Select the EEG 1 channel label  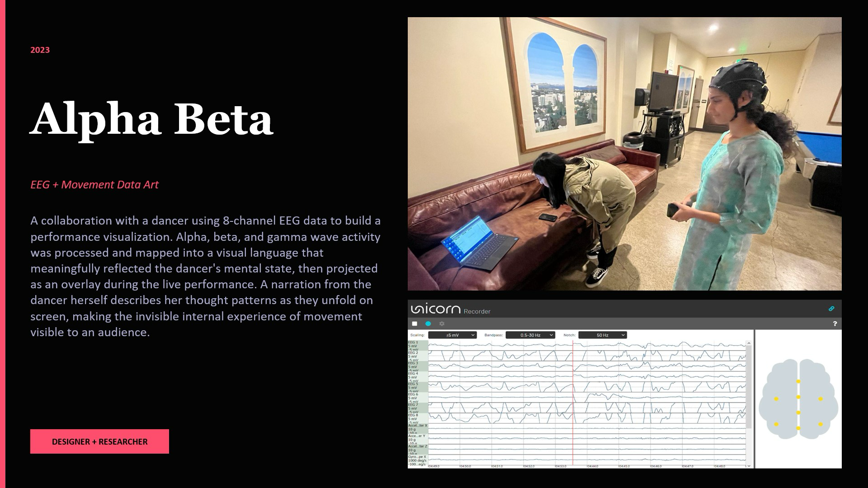[418, 346]
